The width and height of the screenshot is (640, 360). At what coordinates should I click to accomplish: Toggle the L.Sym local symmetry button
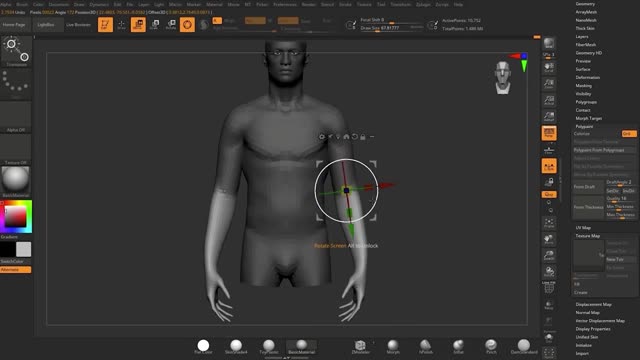pyautogui.click(x=549, y=166)
